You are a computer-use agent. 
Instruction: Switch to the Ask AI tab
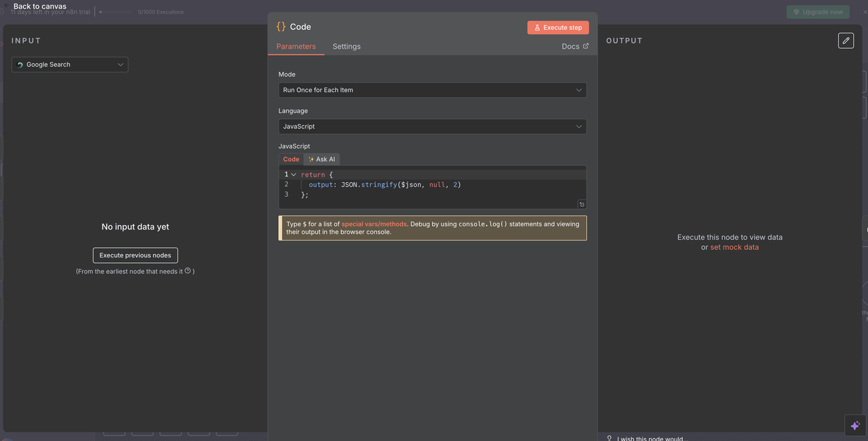tap(321, 159)
